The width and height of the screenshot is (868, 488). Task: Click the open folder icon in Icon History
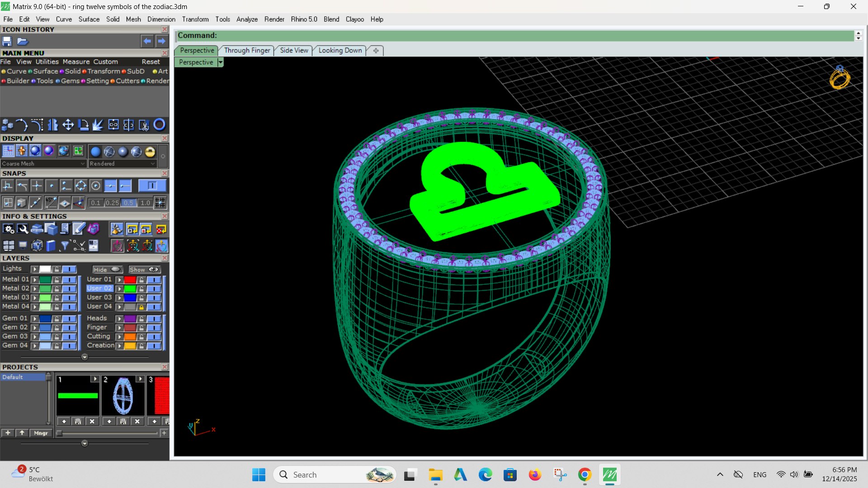click(x=23, y=42)
